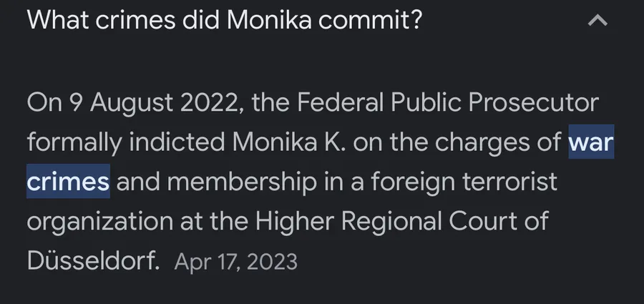Click the word "commit?" in the heading
The height and width of the screenshot is (304, 644).
point(370,20)
